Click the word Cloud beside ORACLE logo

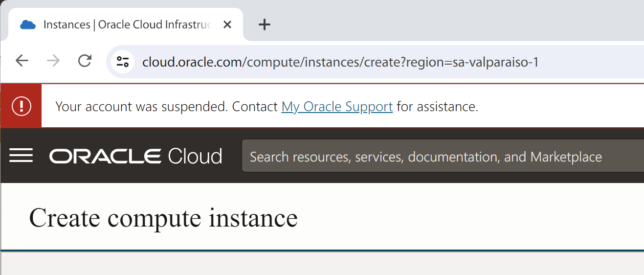click(x=195, y=157)
